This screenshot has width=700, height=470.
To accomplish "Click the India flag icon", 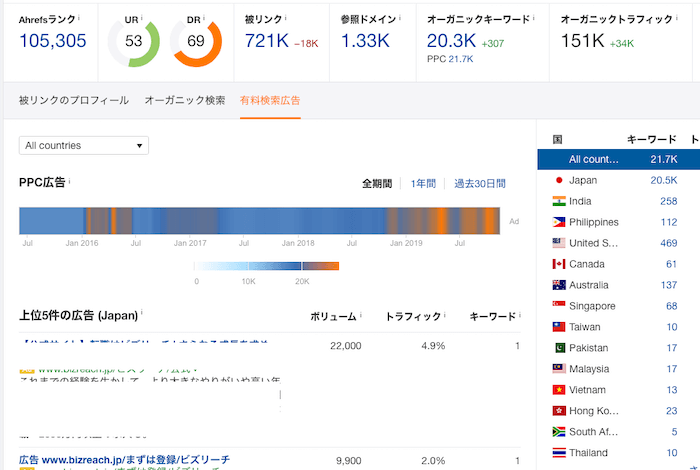I will point(559,201).
